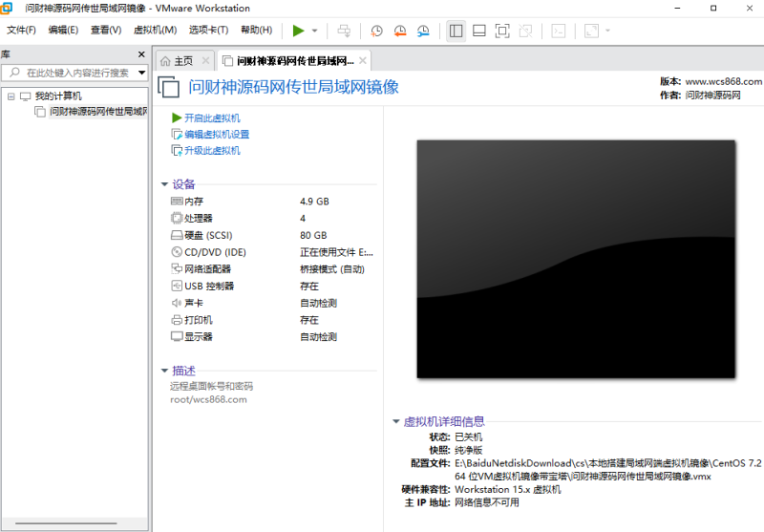Click the disc icon beside CD/DVD
This screenshot has height=532, width=764.
coord(177,252)
